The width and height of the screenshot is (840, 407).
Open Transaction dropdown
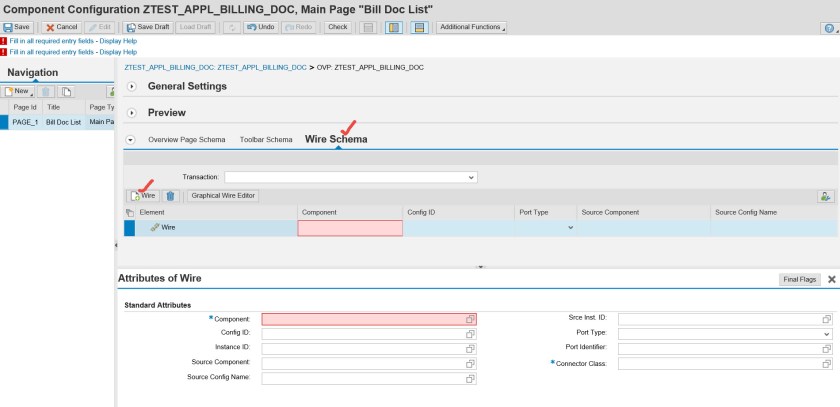pos(471,177)
